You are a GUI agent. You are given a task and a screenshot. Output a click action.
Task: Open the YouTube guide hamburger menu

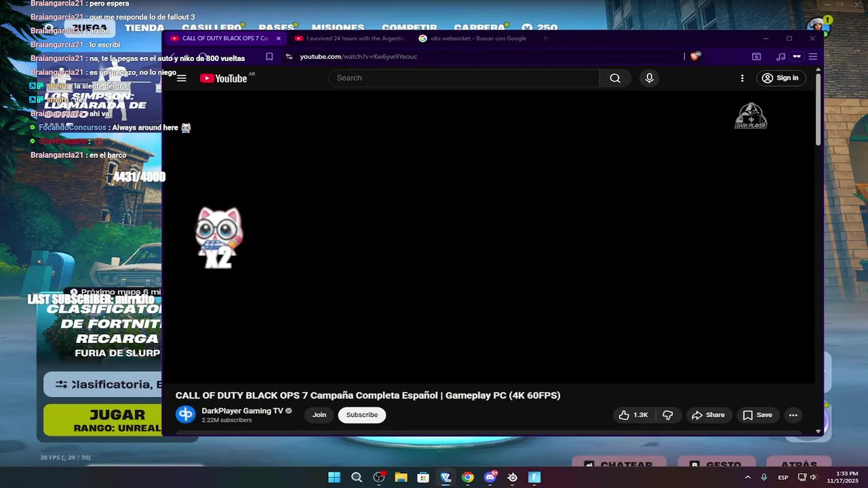pyautogui.click(x=181, y=78)
